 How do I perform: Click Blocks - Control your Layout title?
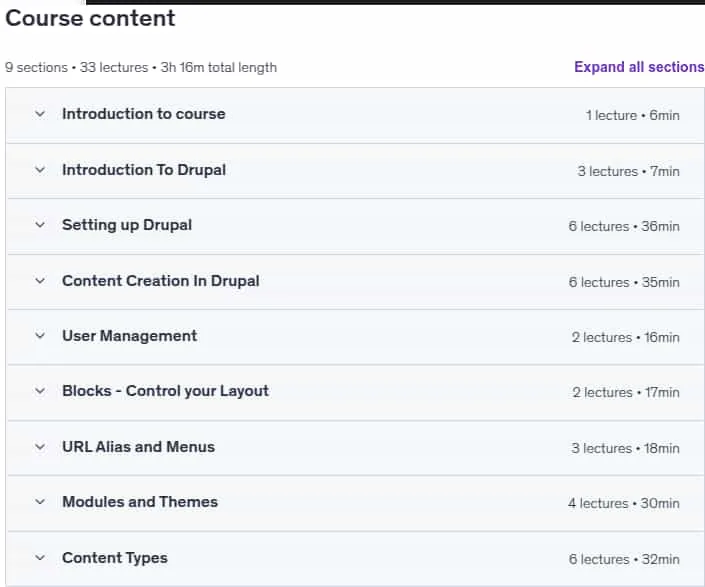165,391
